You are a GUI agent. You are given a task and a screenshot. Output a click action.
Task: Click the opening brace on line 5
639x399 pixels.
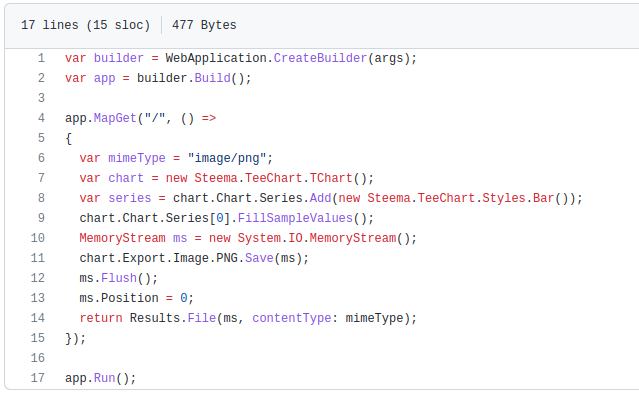[x=68, y=138]
